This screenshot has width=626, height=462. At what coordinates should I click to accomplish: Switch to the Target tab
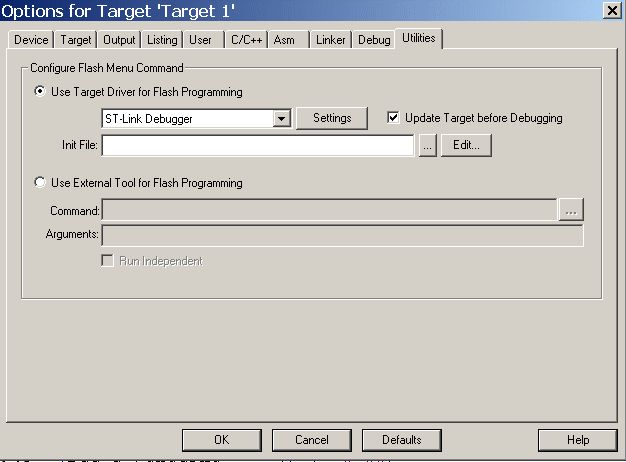76,40
